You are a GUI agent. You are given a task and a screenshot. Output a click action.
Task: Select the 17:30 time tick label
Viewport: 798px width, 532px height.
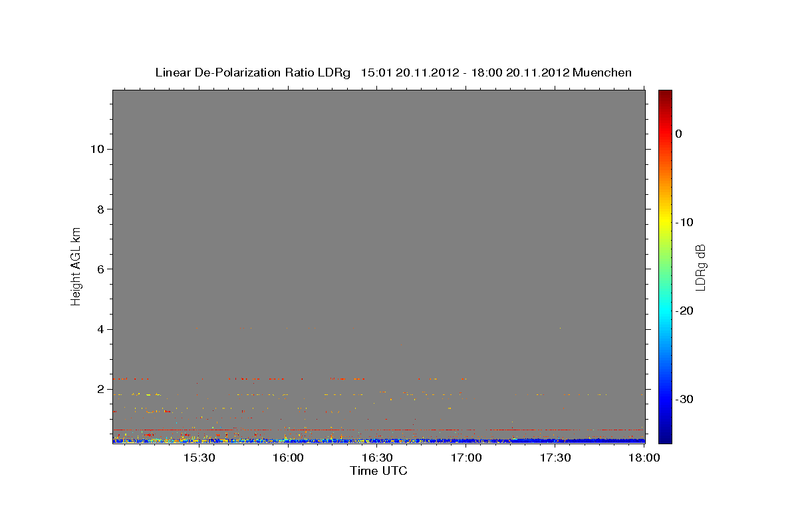click(555, 458)
